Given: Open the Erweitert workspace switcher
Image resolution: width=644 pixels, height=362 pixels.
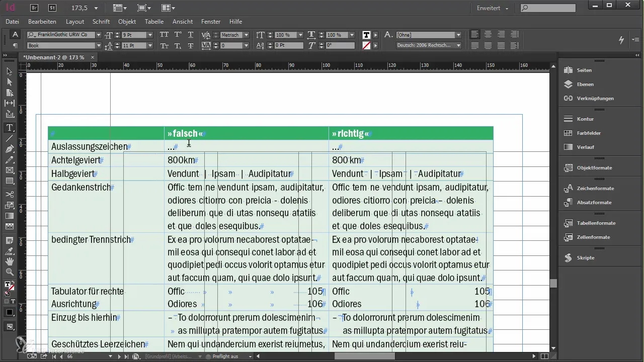Looking at the screenshot, I should click(x=493, y=8).
